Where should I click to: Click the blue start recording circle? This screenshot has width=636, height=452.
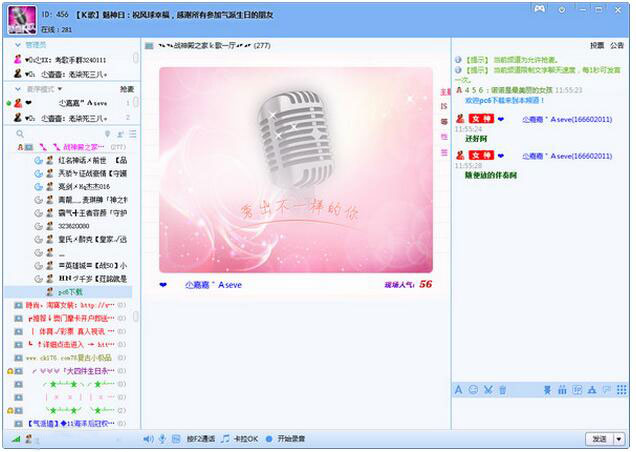269,439
